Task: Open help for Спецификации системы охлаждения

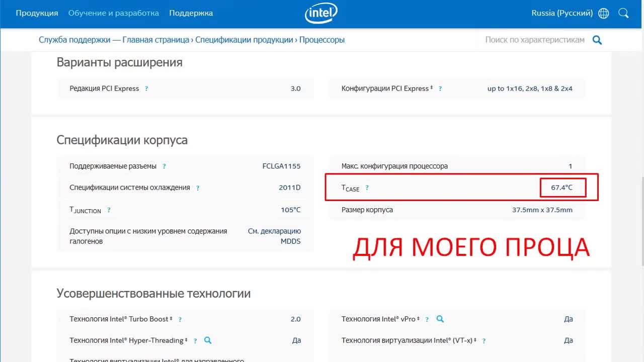Action: tap(198, 188)
